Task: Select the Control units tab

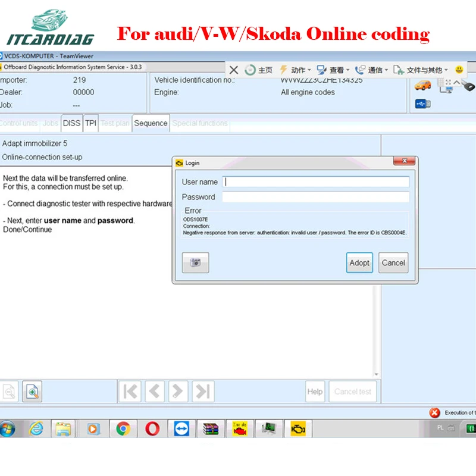Action: [x=19, y=123]
